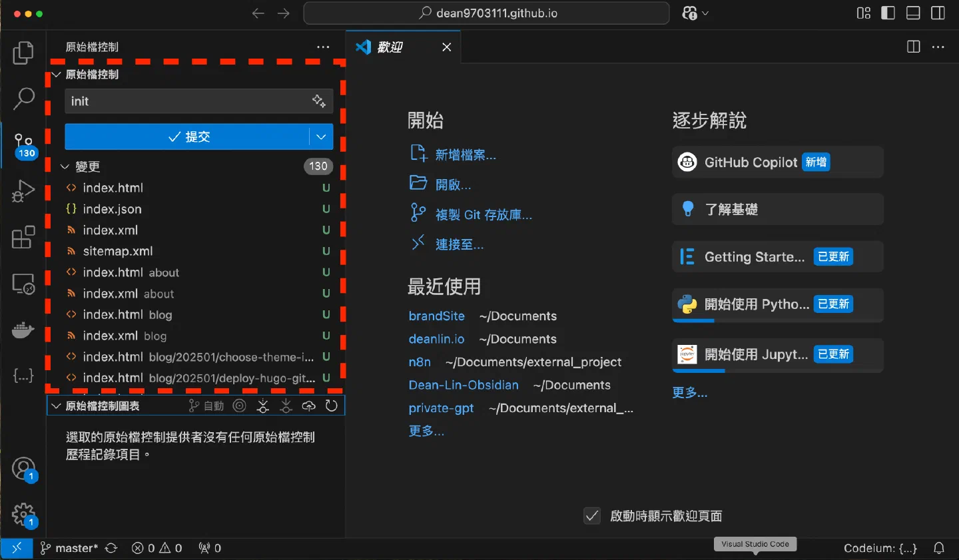The width and height of the screenshot is (959, 560).
Task: Toggle 啟動時顯示歡迎頁面 checkbox
Action: coord(592,515)
